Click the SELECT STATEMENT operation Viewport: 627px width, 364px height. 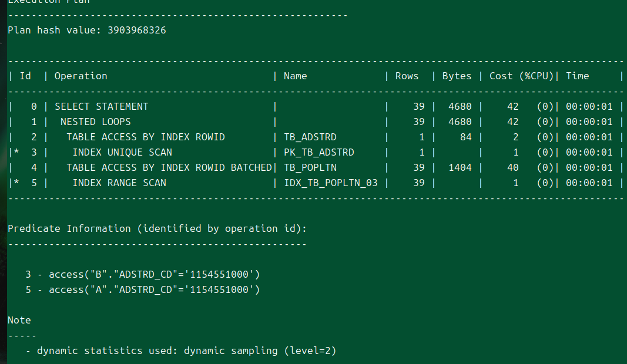coord(101,106)
